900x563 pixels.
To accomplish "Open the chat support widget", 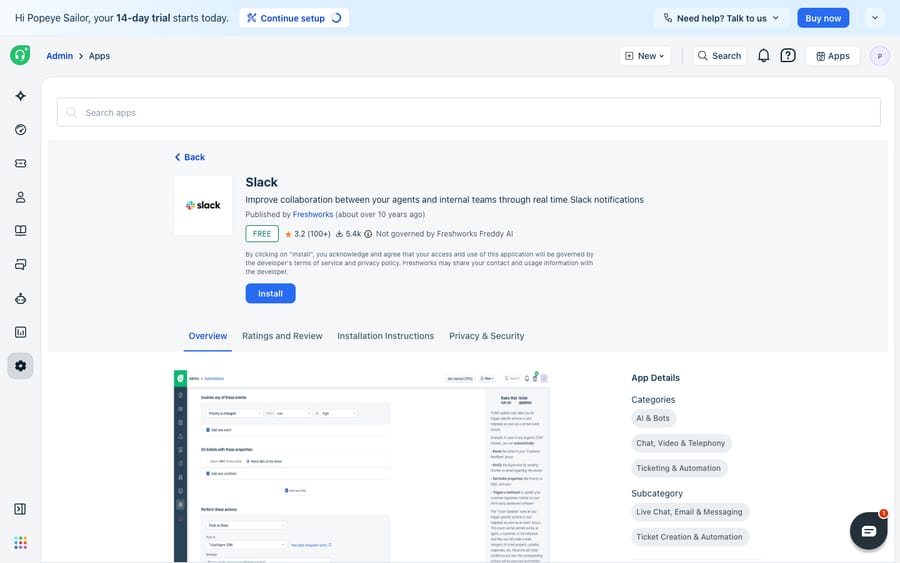I will 868,531.
